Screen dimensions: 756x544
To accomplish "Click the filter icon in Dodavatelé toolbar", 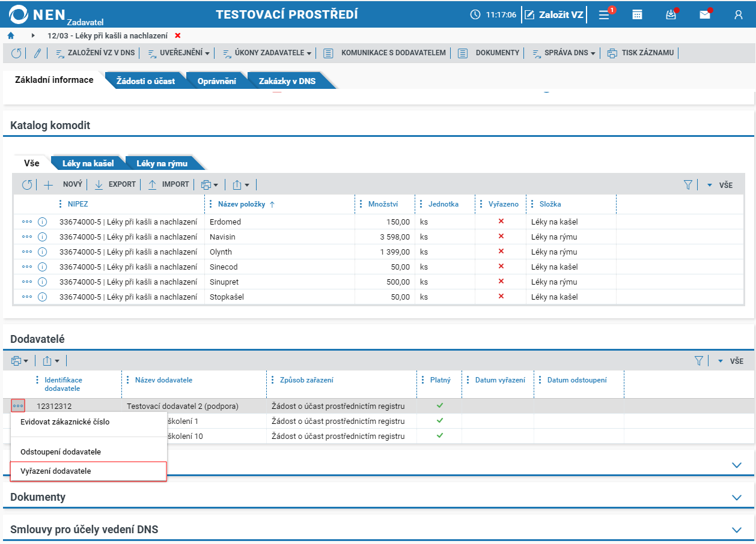I will point(698,361).
